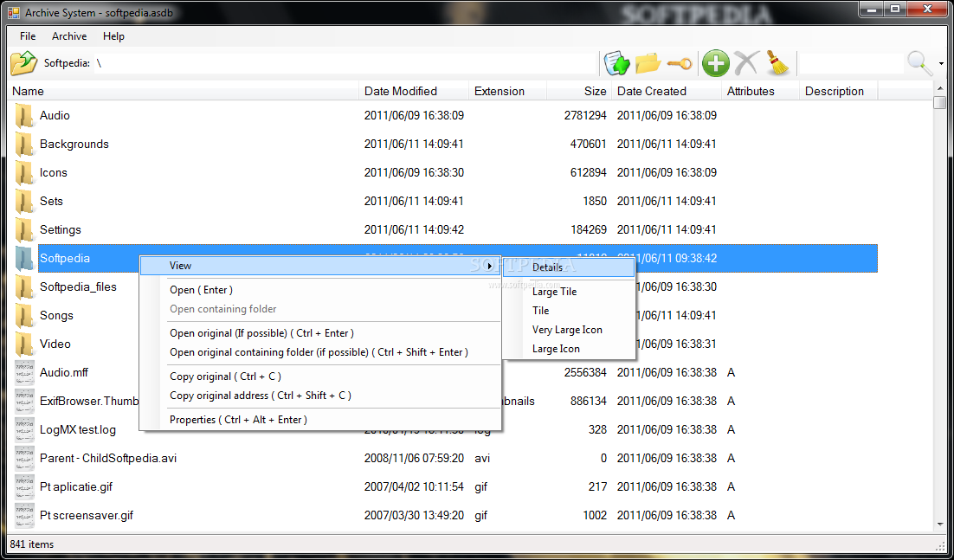The width and height of the screenshot is (954, 560).
Task: Click the avi extension cell
Action: click(482, 459)
